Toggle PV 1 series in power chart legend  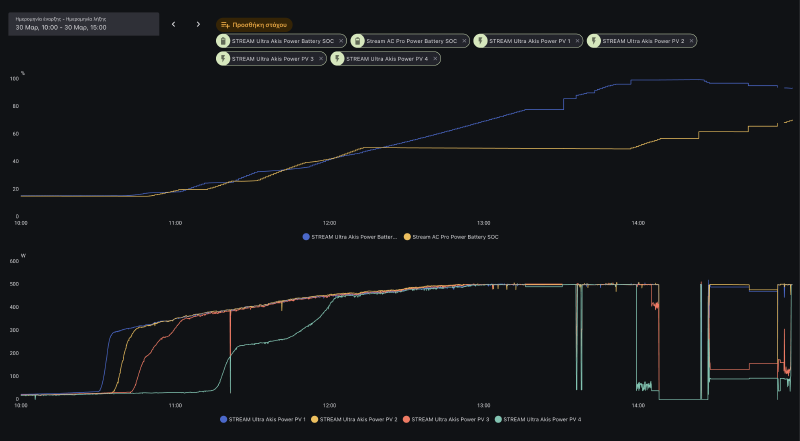coord(262,419)
